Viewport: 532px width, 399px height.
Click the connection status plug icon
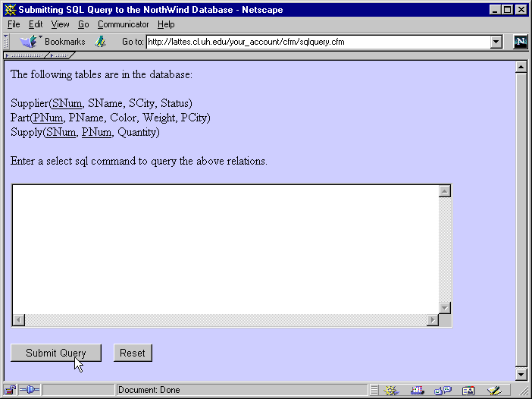[x=30, y=390]
